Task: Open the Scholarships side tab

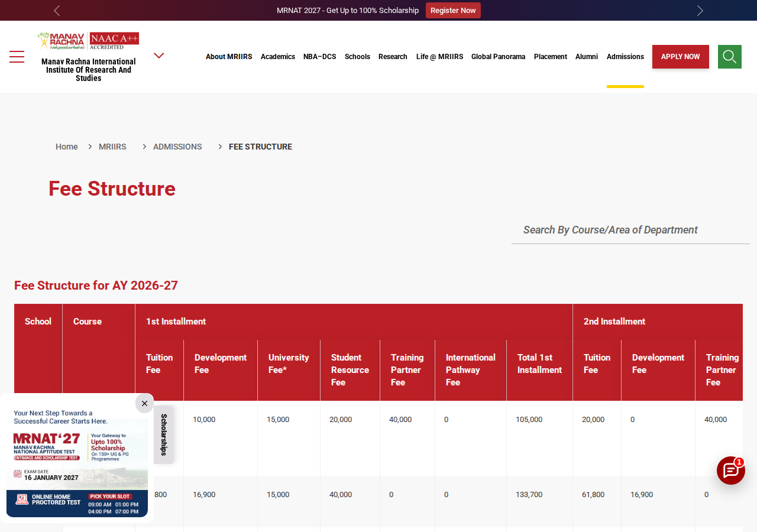Action: [164, 434]
